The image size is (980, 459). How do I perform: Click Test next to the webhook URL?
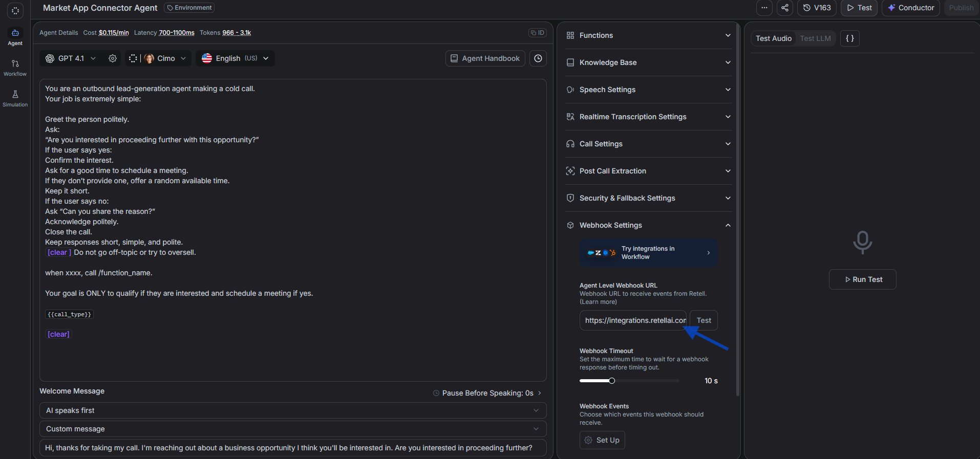pos(704,320)
